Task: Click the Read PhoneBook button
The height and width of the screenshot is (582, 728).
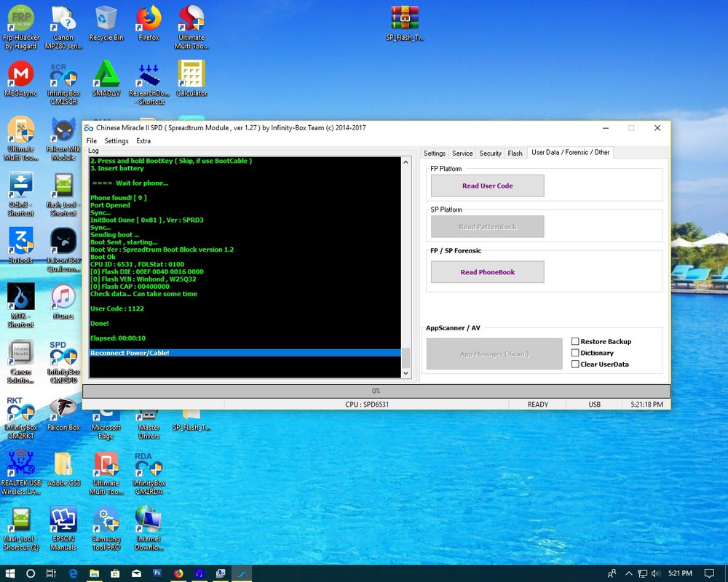Action: 488,272
